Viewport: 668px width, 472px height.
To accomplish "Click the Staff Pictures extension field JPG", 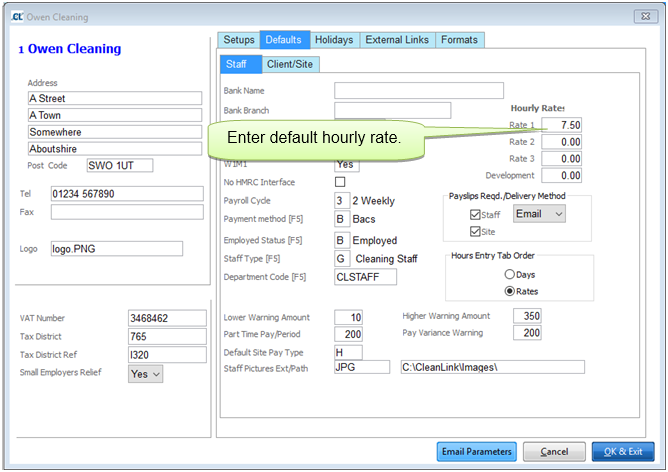I will click(362, 367).
